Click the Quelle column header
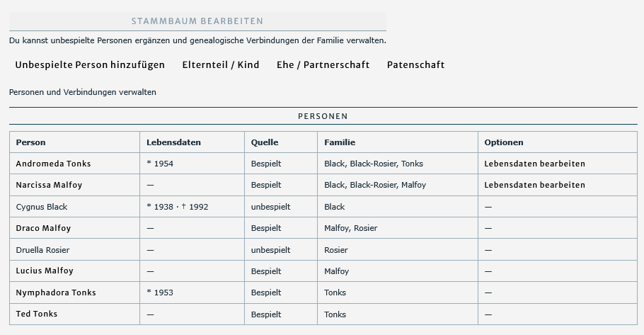The image size is (644, 335). pos(265,142)
